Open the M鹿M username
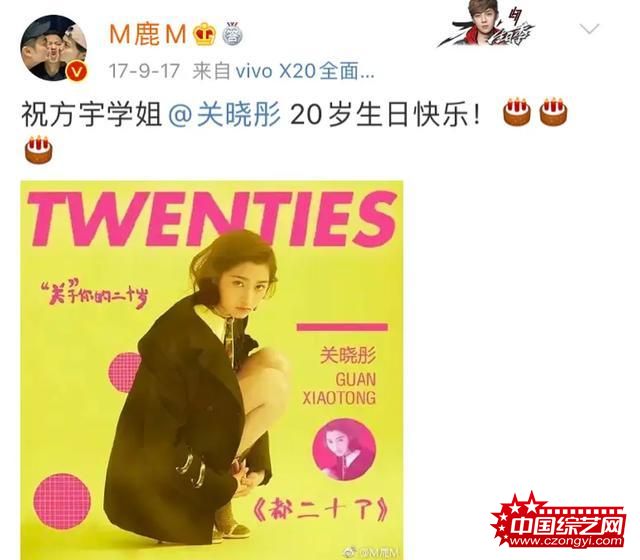This screenshot has width=640, height=560. (148, 34)
